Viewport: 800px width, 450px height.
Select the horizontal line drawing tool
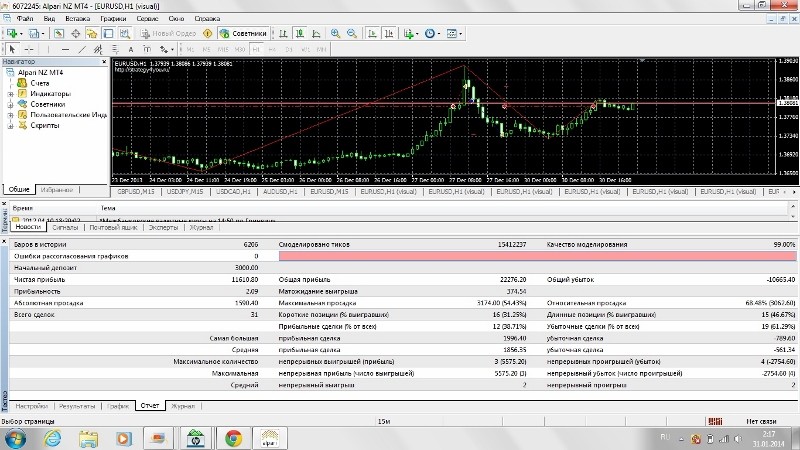(x=66, y=49)
